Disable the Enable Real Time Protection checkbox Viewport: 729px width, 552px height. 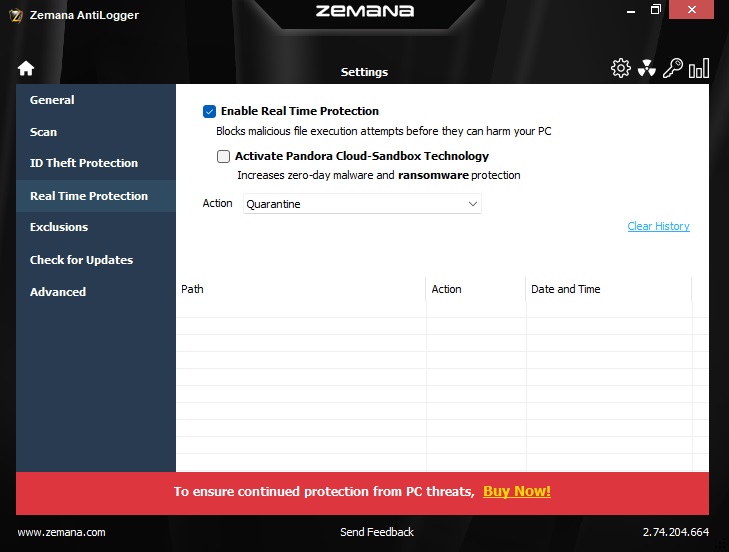pyautogui.click(x=209, y=111)
